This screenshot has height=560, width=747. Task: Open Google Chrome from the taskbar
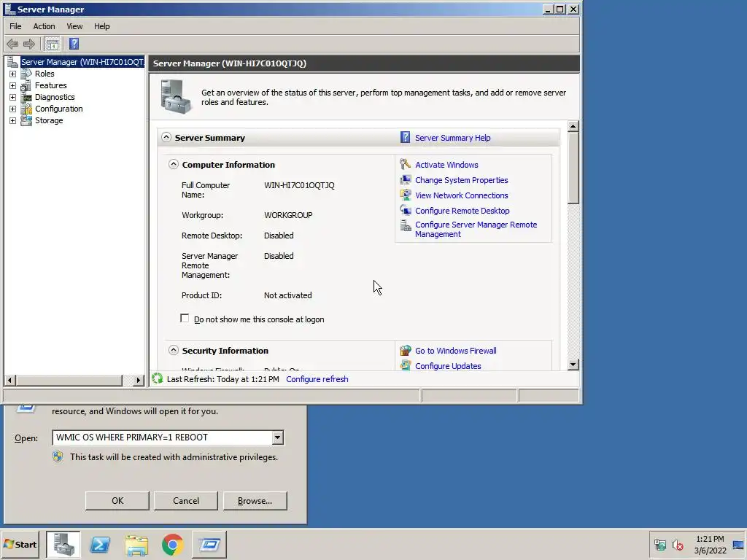[172, 544]
